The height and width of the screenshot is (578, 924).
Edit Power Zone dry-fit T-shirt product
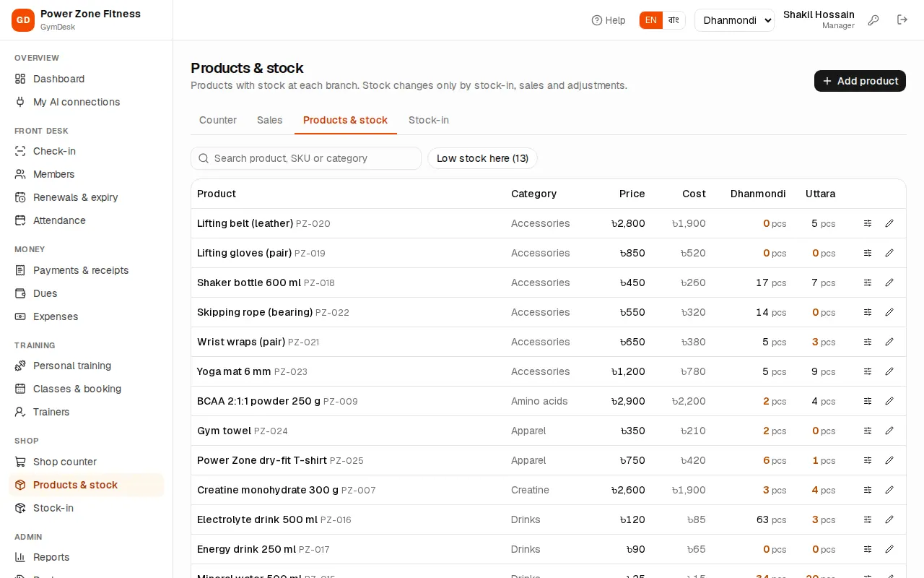(889, 460)
